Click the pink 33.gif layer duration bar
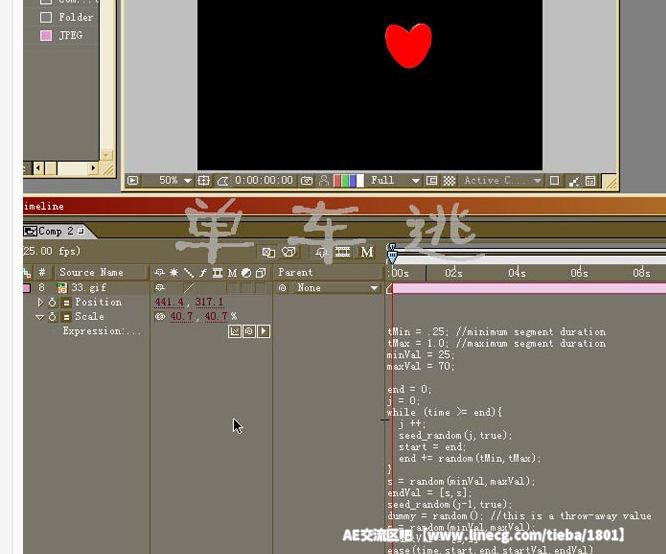666x554 pixels. tap(529, 288)
